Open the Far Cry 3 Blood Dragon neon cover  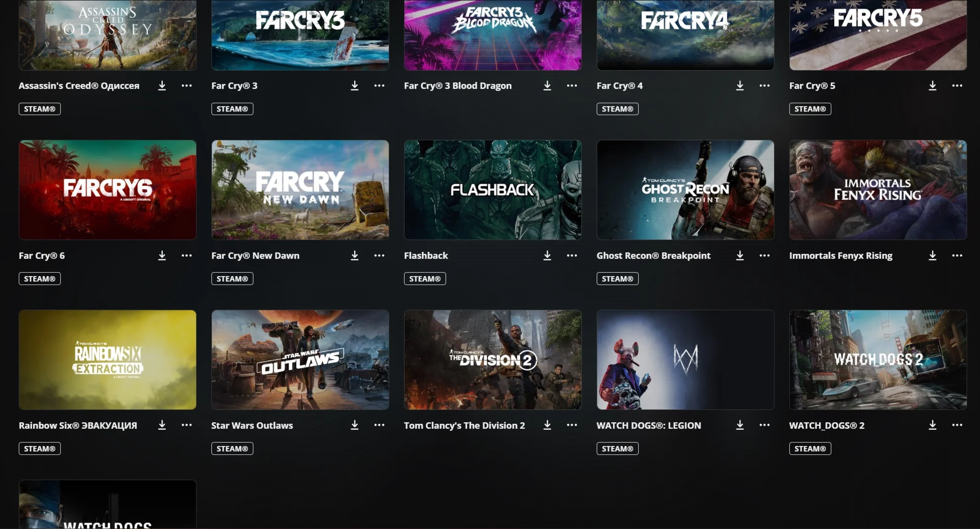point(493,35)
